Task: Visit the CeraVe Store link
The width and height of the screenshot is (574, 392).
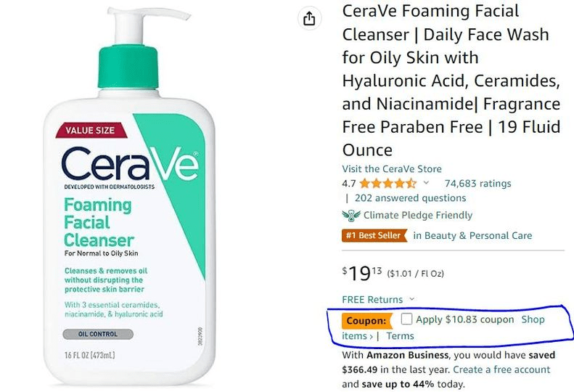Action: click(x=392, y=169)
